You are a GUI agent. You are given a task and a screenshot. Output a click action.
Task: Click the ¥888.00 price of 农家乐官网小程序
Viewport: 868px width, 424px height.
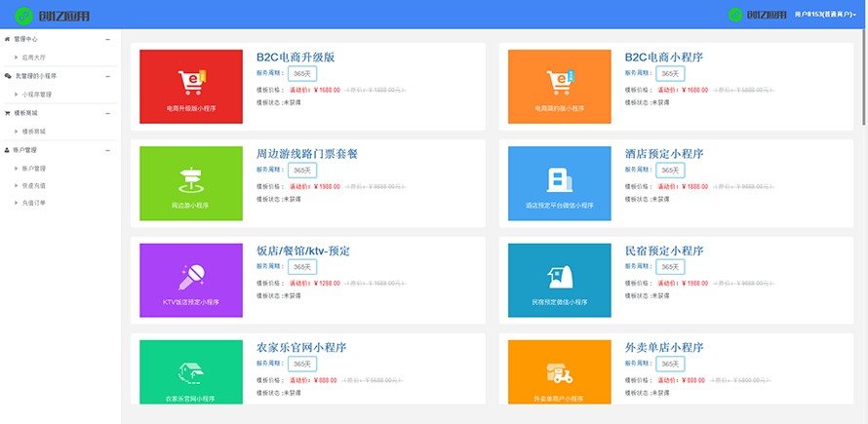click(326, 380)
